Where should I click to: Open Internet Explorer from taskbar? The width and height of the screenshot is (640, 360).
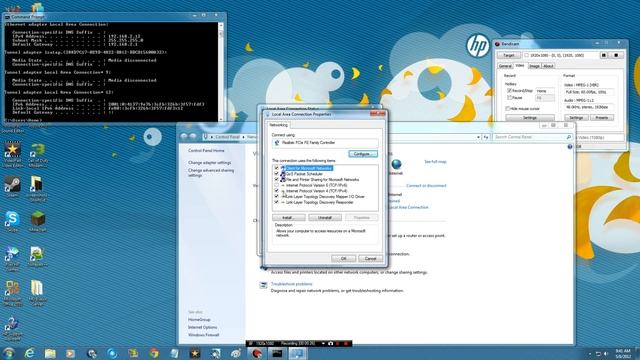click(x=29, y=353)
